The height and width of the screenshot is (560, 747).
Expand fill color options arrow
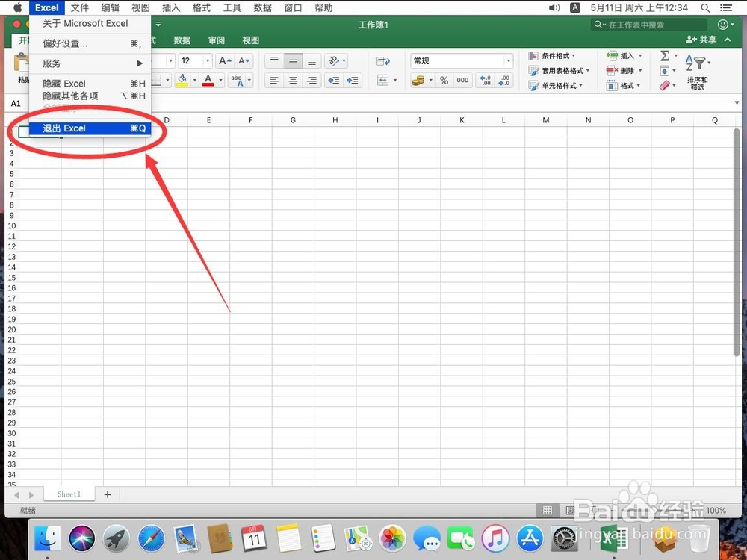click(194, 80)
